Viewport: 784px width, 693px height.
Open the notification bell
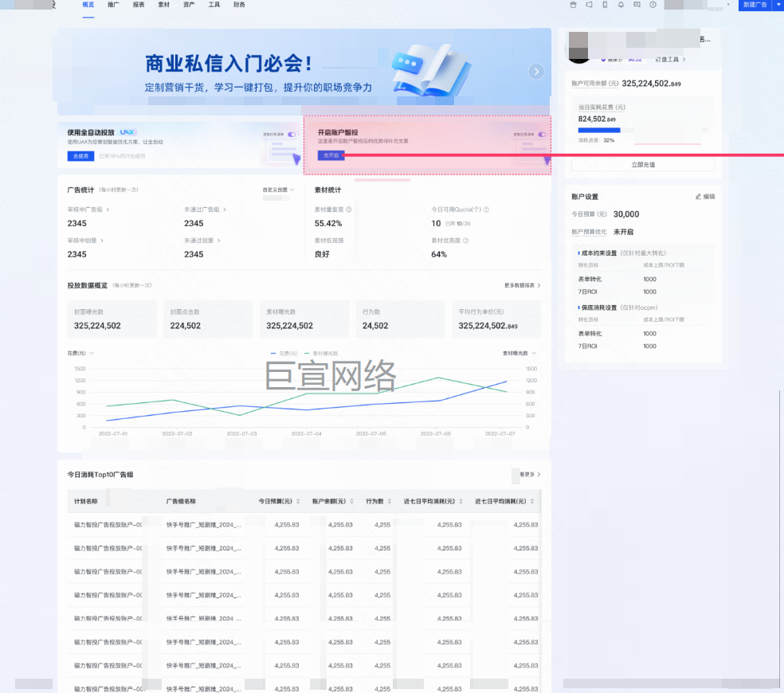pyautogui.click(x=621, y=5)
